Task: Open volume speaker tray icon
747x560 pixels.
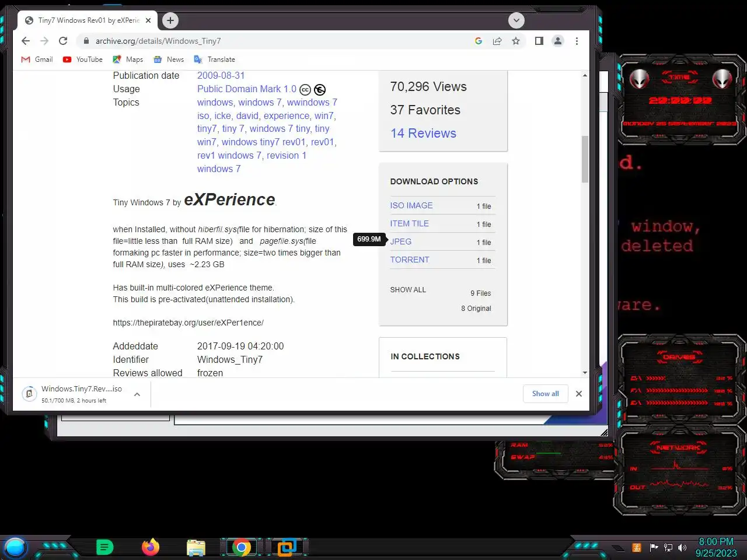Action: point(682,548)
